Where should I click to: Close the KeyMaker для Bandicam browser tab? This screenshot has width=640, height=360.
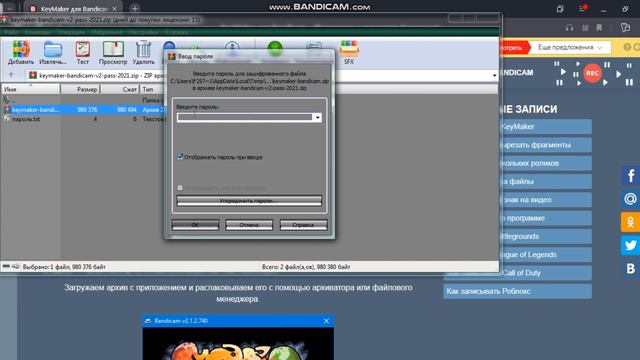[114, 9]
